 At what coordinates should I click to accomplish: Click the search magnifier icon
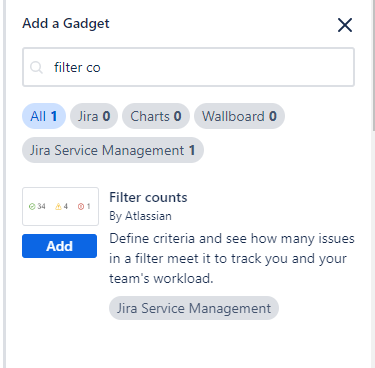pyautogui.click(x=36, y=67)
